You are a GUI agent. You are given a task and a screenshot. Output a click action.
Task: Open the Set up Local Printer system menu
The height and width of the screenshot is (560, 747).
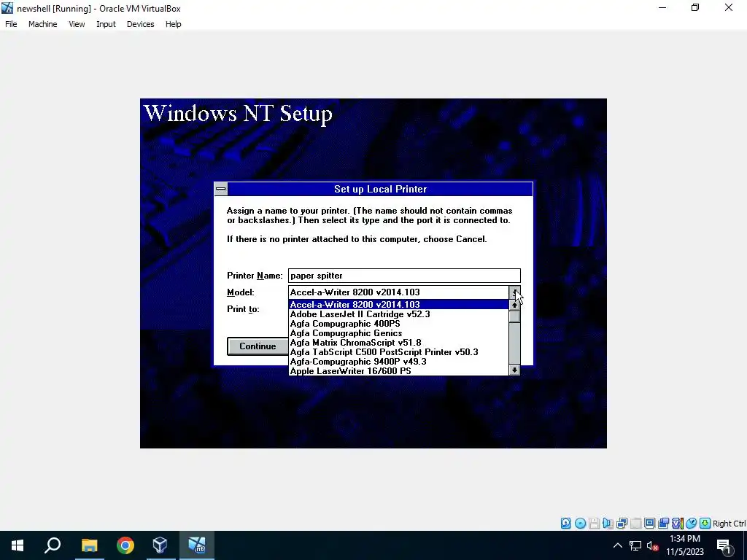(220, 189)
